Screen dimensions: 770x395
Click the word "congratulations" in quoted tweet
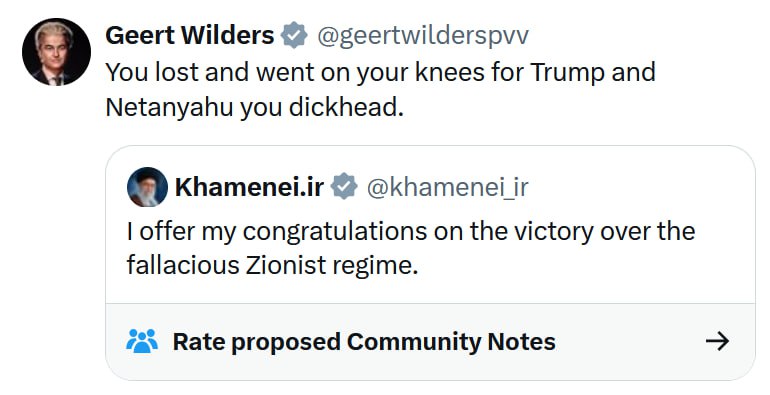[335, 232]
